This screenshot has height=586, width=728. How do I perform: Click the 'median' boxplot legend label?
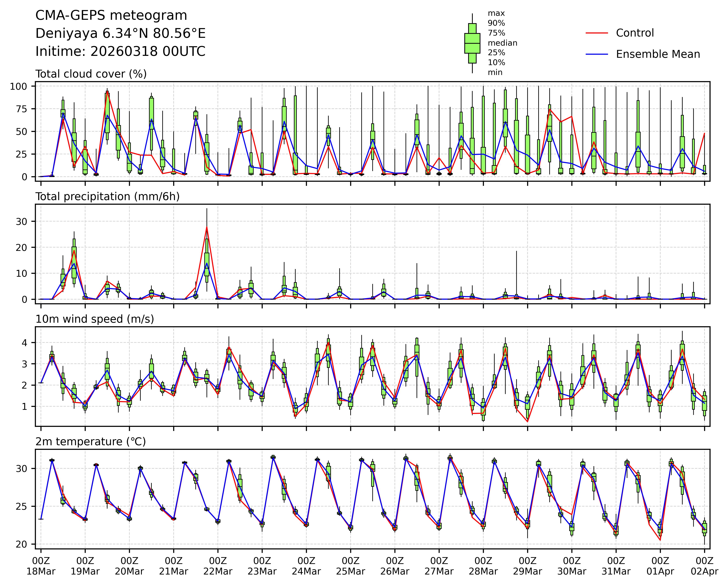click(502, 43)
